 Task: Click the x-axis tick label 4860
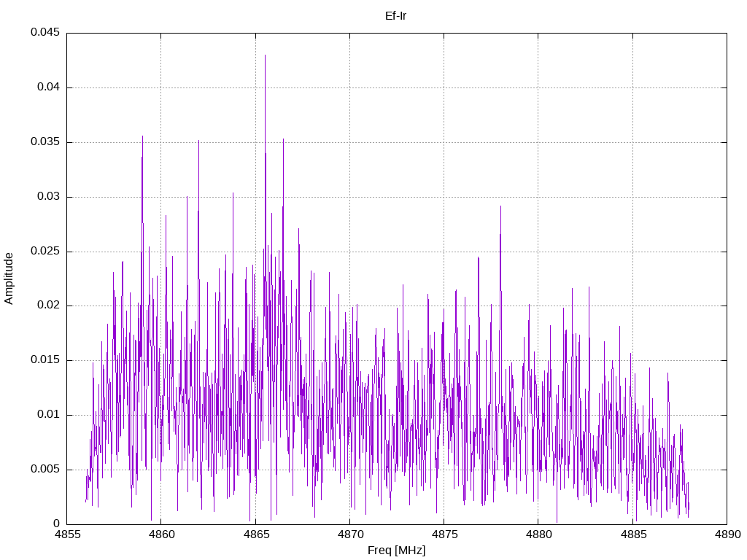click(x=161, y=534)
